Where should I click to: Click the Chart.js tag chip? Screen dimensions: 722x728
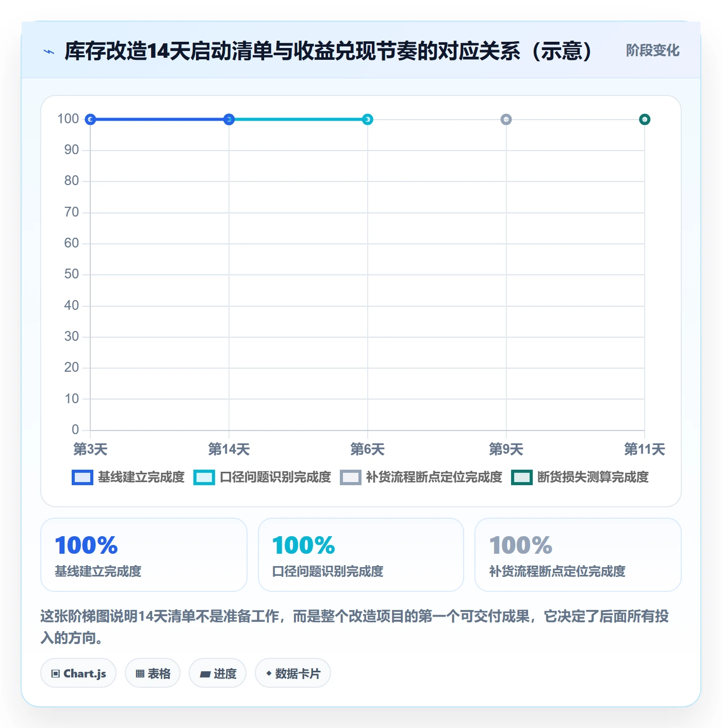(78, 673)
